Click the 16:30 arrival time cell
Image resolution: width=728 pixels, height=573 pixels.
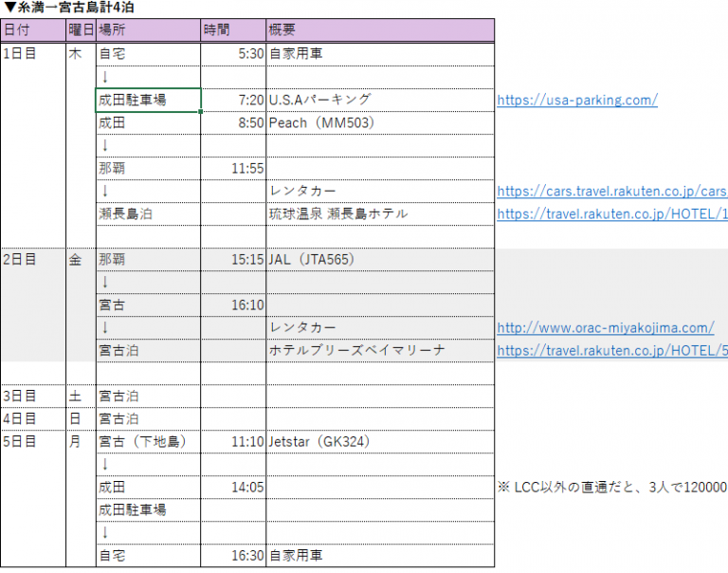[232, 555]
